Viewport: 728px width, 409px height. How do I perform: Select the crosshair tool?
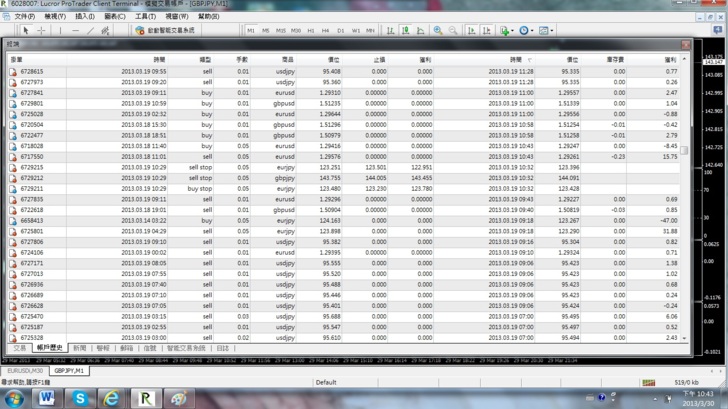pos(41,31)
